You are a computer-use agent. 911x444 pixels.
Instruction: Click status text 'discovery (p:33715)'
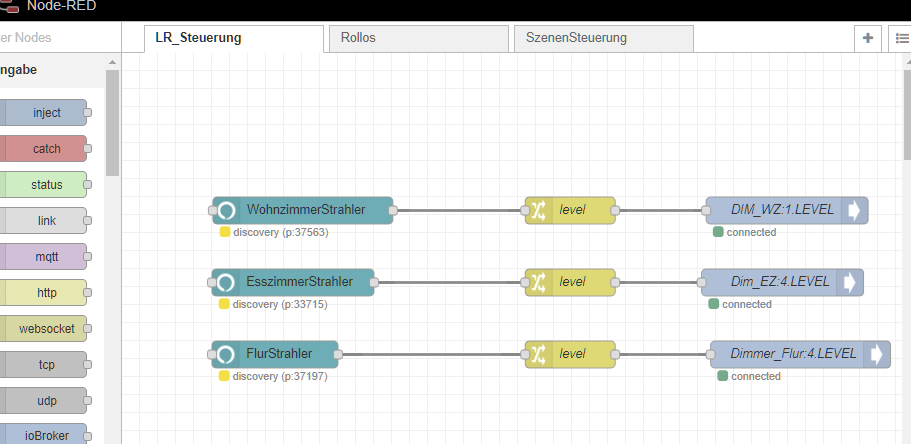click(281, 305)
